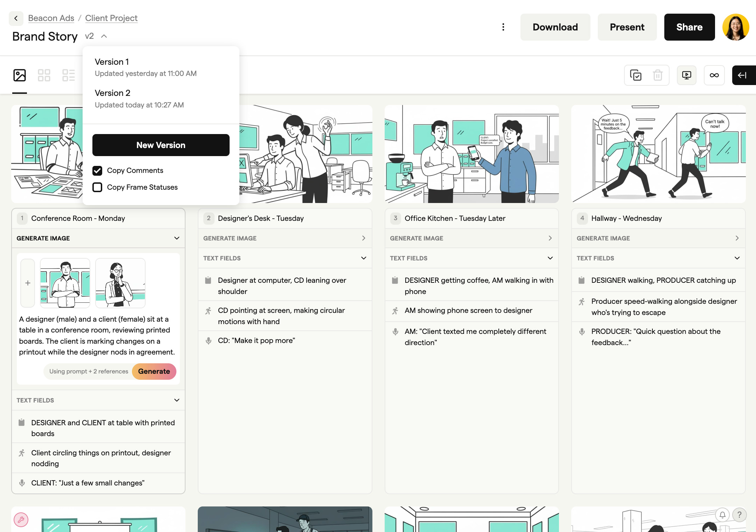Click the New Version button
Screen dimensions: 756x532
point(161,145)
